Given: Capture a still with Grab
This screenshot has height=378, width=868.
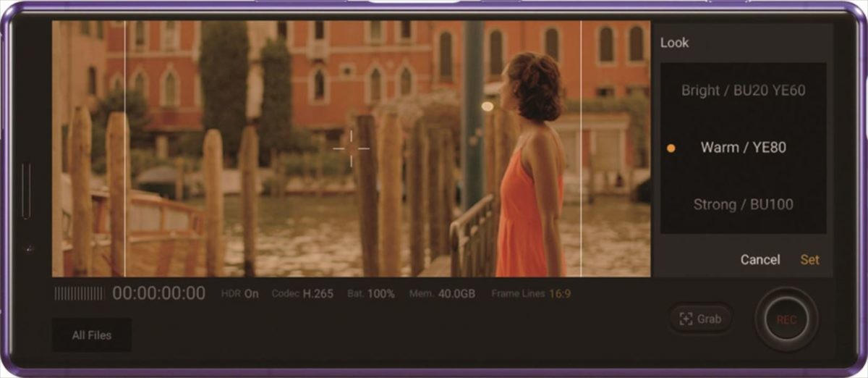Looking at the screenshot, I should click(x=700, y=319).
